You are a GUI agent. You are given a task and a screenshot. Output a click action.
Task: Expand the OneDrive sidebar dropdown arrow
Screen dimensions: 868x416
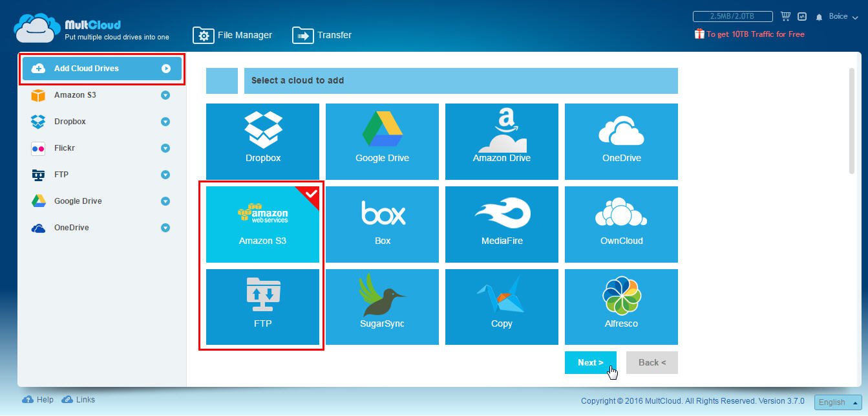point(165,228)
